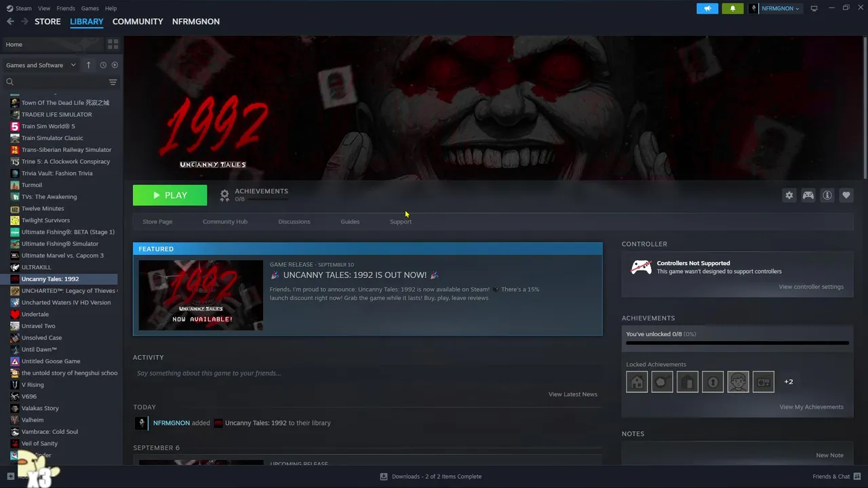Click the third locked achievement icon
Image resolution: width=868 pixels, height=488 pixels.
pyautogui.click(x=687, y=382)
